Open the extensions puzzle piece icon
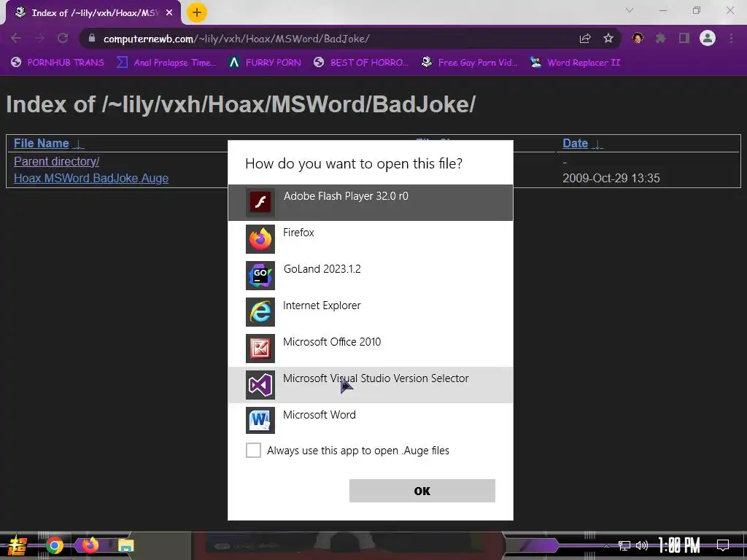Screen dimensions: 747x560 point(660,38)
